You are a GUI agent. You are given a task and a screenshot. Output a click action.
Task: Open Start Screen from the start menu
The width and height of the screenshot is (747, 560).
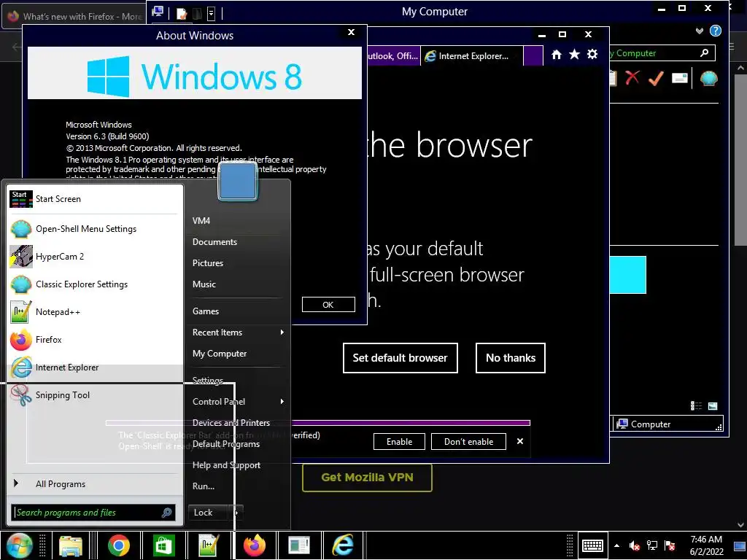coord(96,199)
